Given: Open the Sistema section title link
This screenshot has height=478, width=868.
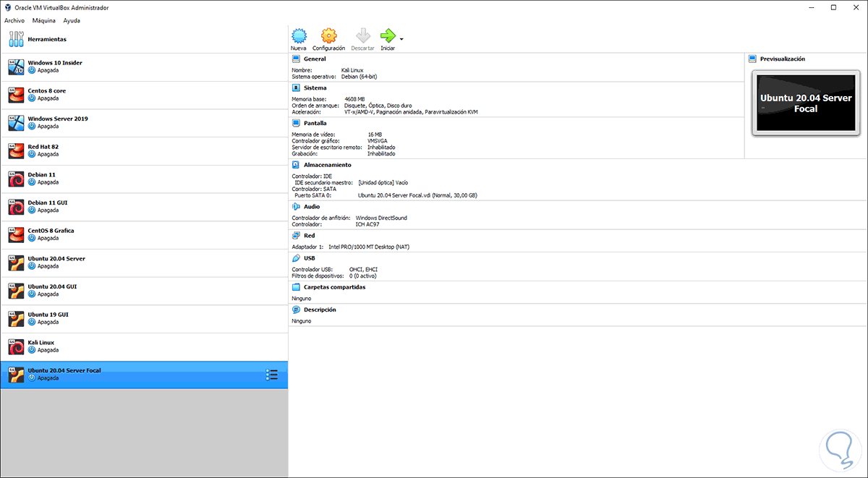Looking at the screenshot, I should tap(315, 88).
